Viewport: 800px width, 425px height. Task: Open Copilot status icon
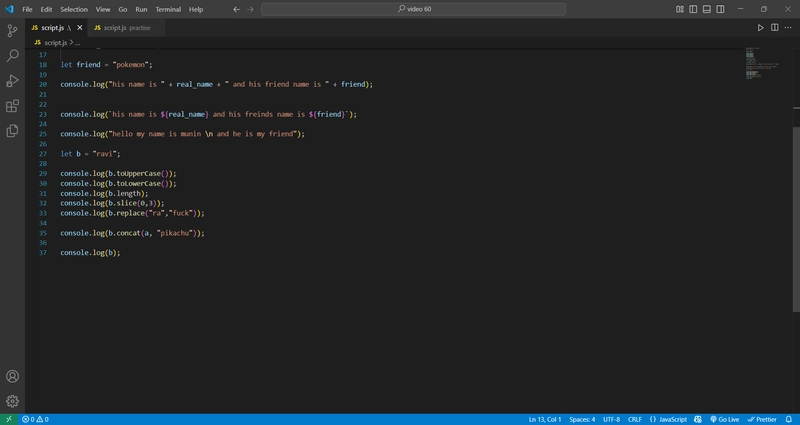click(x=698, y=419)
